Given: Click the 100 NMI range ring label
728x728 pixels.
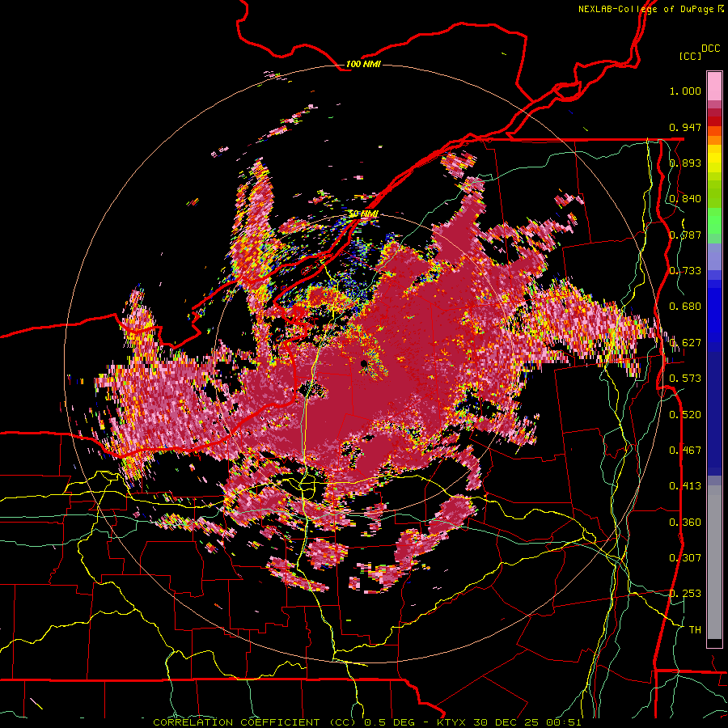Looking at the screenshot, I should (363, 64).
